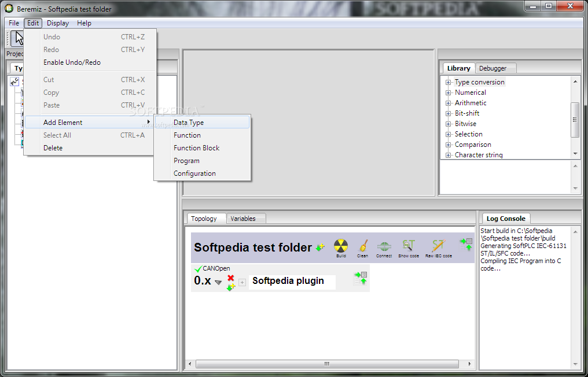The width and height of the screenshot is (588, 377).
Task: Expand the Arithmetic library node
Action: coord(448,103)
